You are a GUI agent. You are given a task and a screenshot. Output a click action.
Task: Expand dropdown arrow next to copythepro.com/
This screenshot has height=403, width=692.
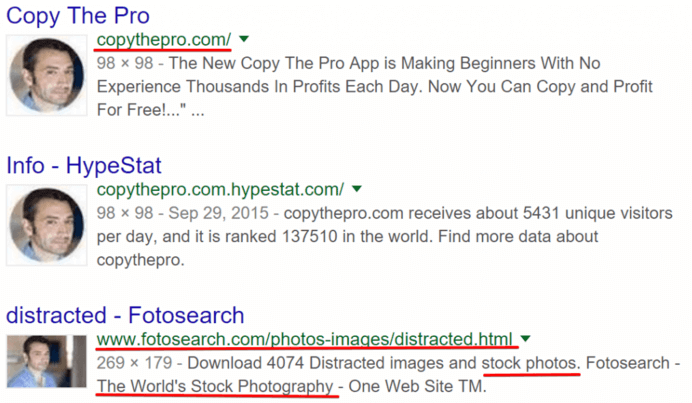(x=244, y=39)
